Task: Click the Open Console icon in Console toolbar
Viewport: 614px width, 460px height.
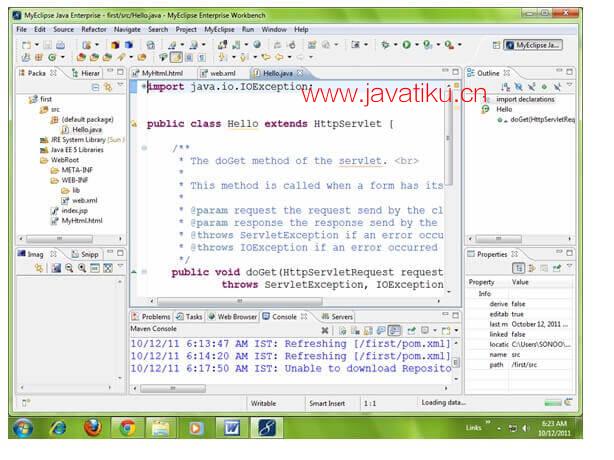Action: 446,330
